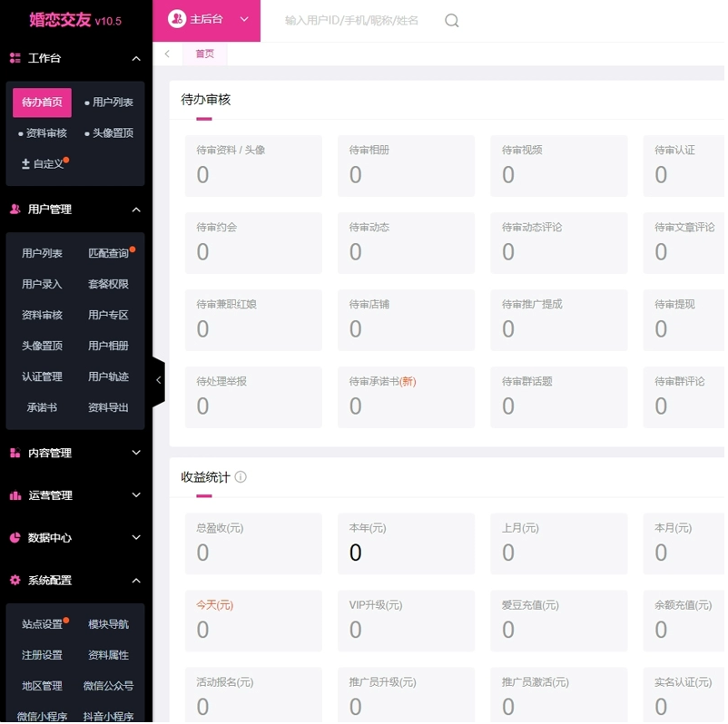This screenshot has width=728, height=724.
Task: Open the 主后台 dropdown arrow
Action: [x=244, y=19]
